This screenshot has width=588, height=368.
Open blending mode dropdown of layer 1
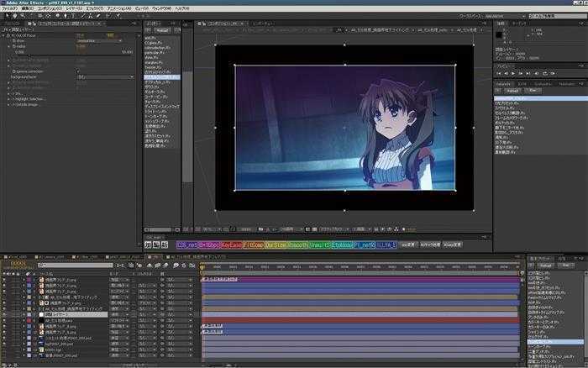point(119,280)
